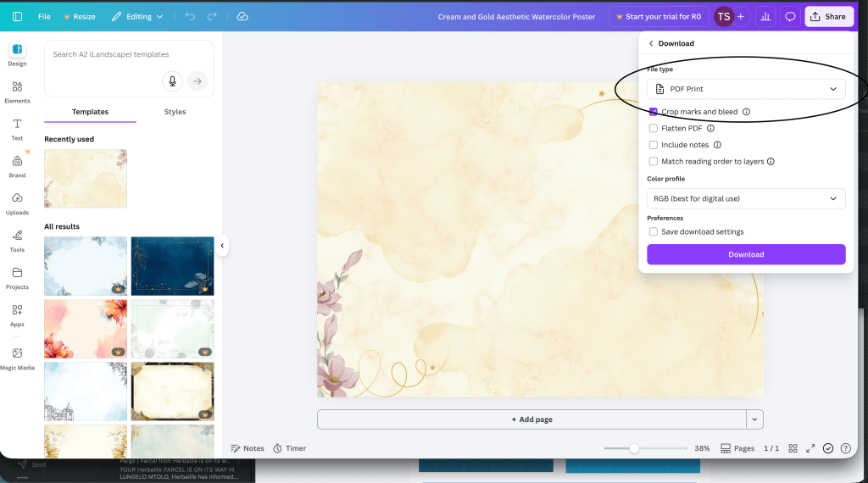Image resolution: width=868 pixels, height=483 pixels.
Task: Click the purple Download button
Action: coord(746,254)
